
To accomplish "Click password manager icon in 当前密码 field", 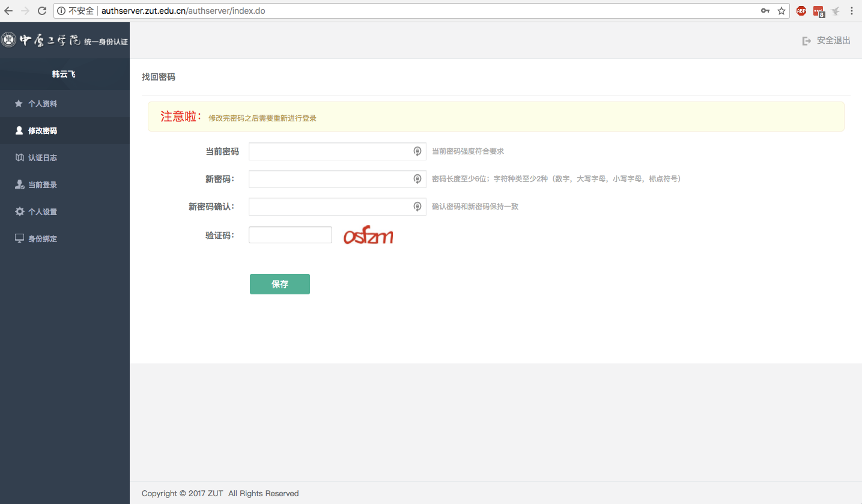I will 417,151.
